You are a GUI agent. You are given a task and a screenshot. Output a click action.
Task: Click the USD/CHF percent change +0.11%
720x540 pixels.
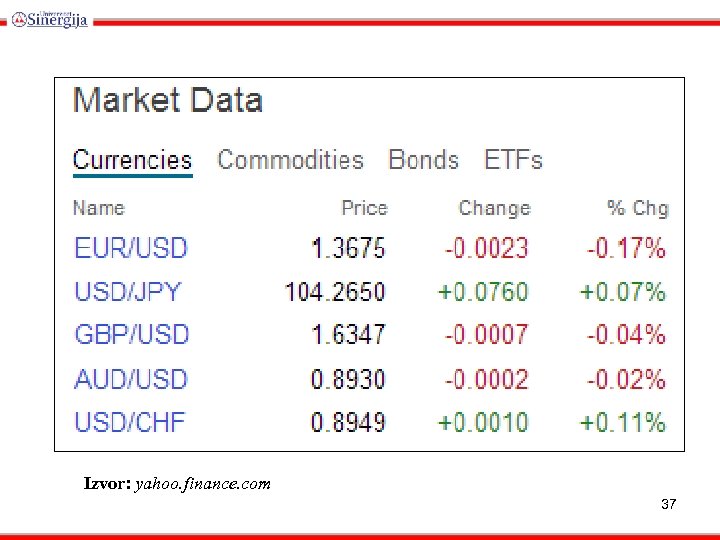(x=623, y=422)
